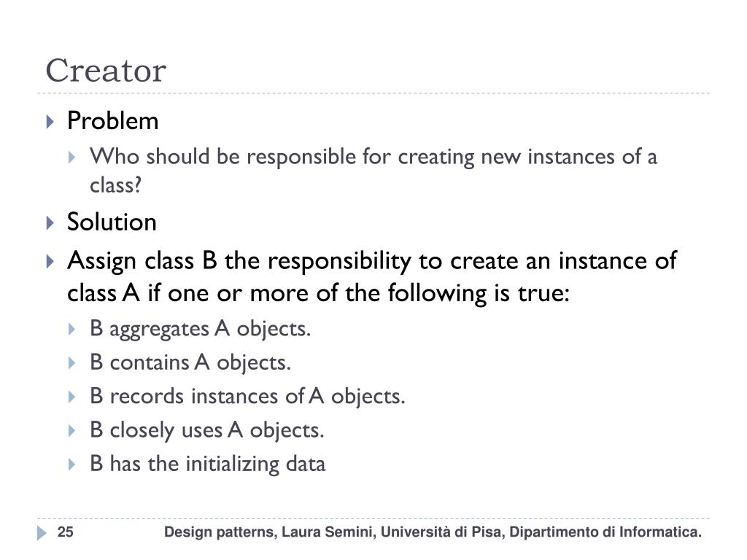Click the slide number 25
Viewport: 747px width, 560px height.
tap(65, 532)
